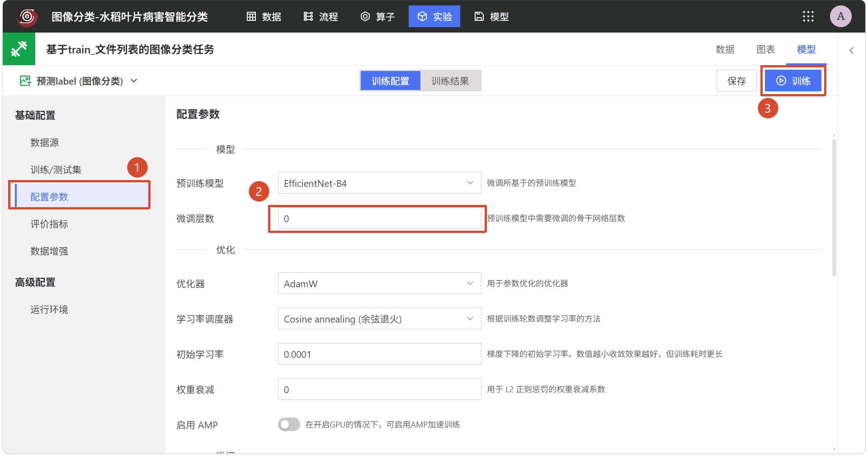Start training with the 训练 button
The width and height of the screenshot is (868, 456).
click(x=793, y=81)
